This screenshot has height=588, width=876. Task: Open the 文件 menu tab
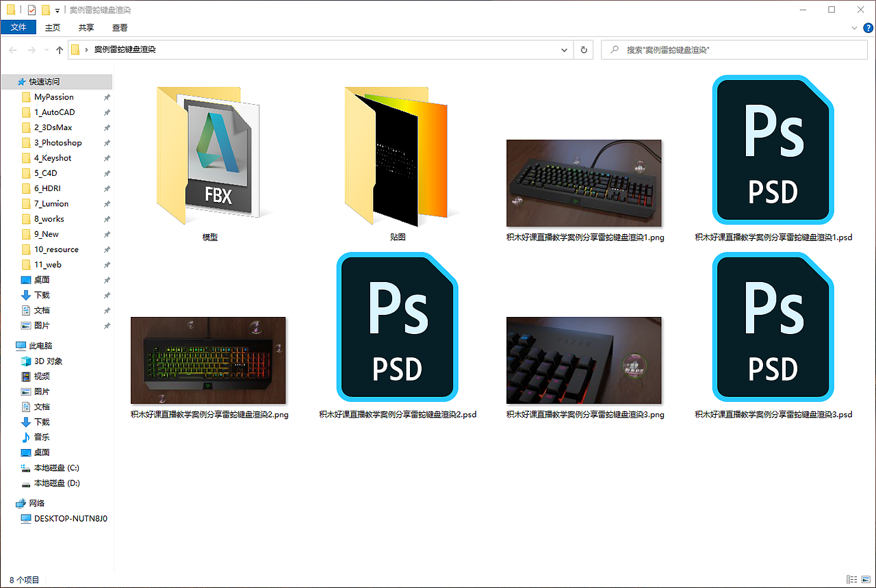[18, 27]
